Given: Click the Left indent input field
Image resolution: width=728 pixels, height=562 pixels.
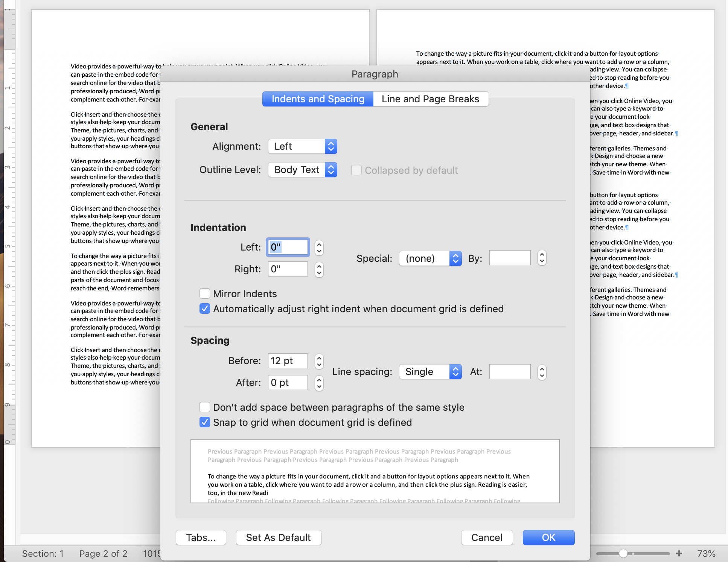Looking at the screenshot, I should [x=288, y=247].
